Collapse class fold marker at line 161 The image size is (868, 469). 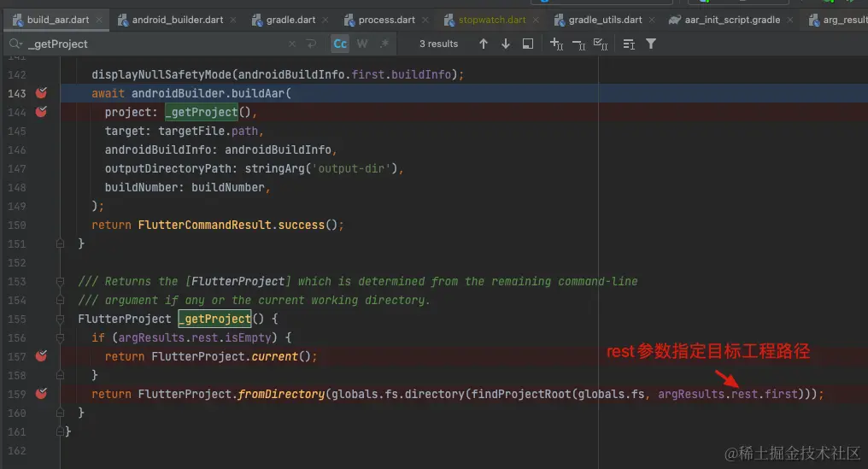(x=61, y=432)
